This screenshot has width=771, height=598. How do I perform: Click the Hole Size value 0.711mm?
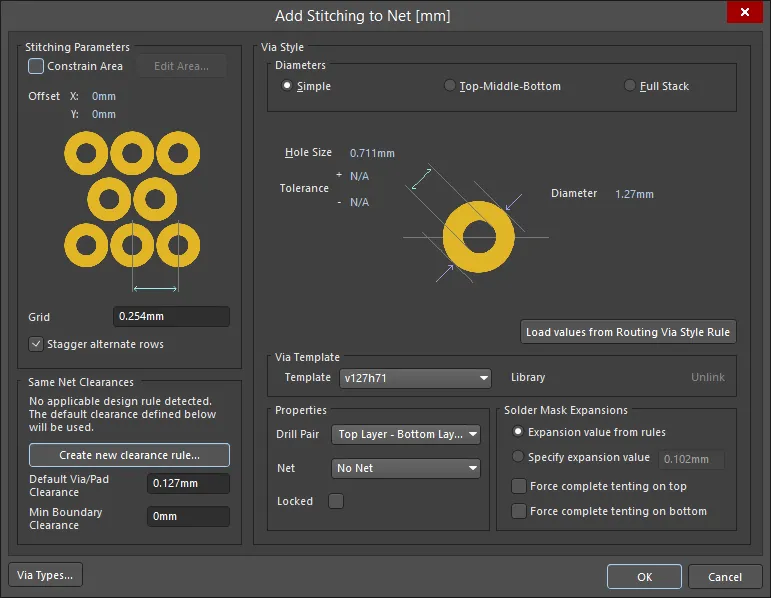[x=372, y=153]
